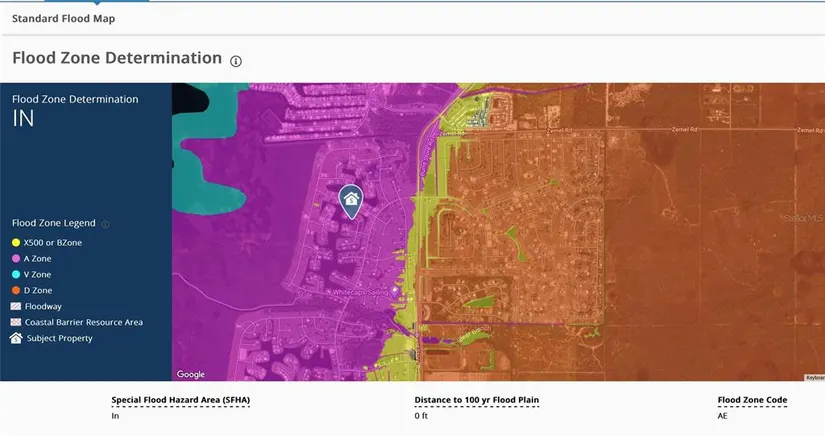The height and width of the screenshot is (436, 825).
Task: Select the cyan V Zone legend dot
Action: point(16,274)
